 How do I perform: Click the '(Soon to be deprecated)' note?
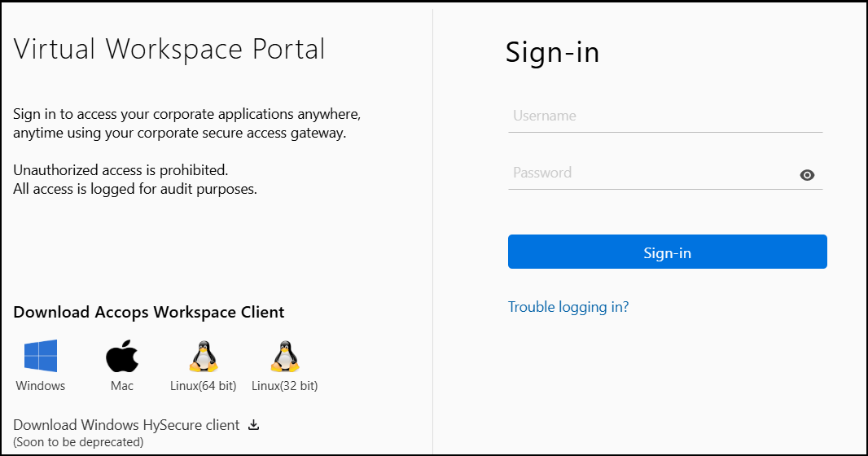coord(78,442)
